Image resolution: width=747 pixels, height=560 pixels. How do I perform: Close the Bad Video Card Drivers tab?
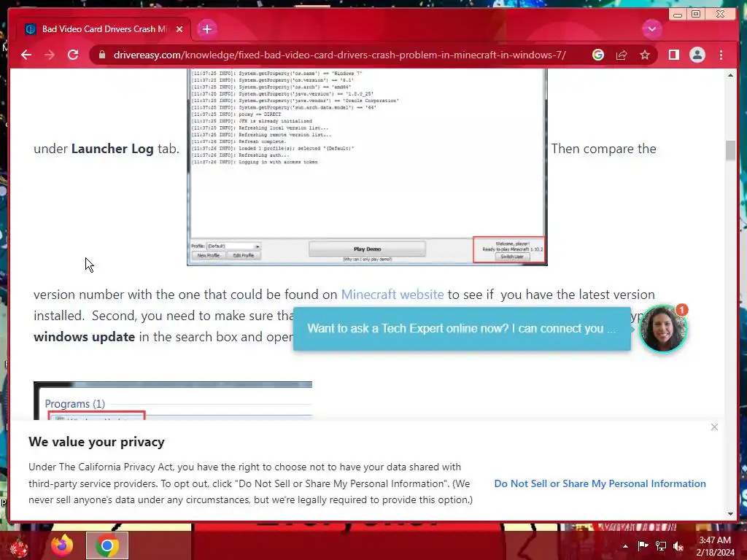tap(179, 29)
